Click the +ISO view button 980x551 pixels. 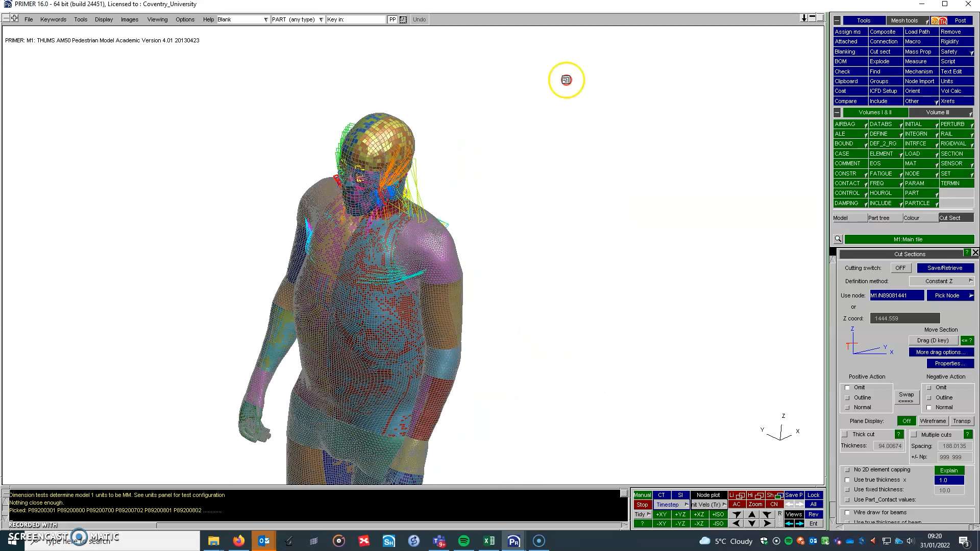718,514
